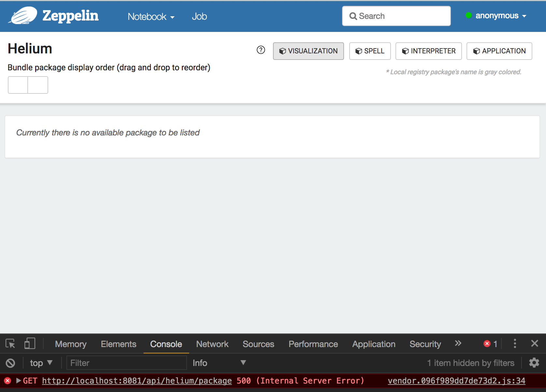Open console settings gear icon
The height and width of the screenshot is (392, 546).
[534, 363]
